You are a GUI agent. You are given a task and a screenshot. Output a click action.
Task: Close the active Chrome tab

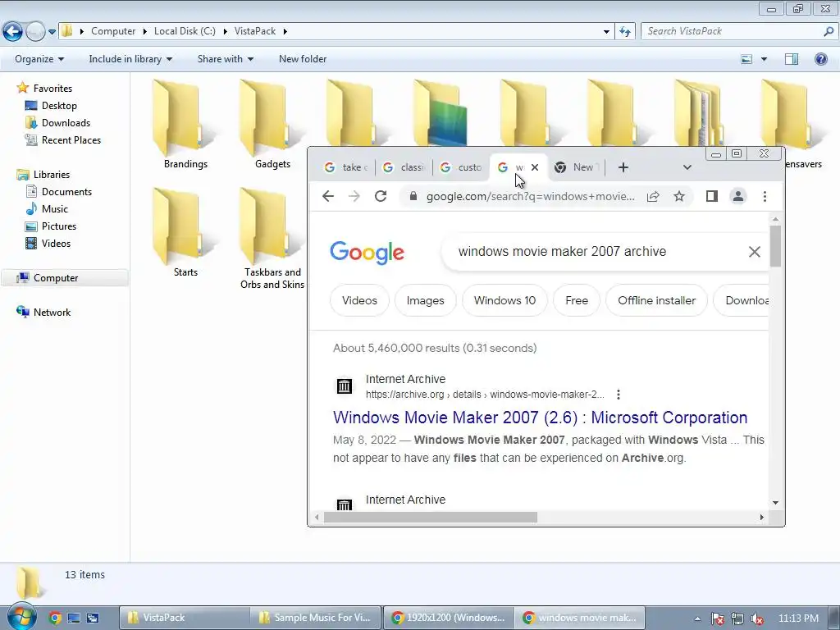tap(535, 167)
